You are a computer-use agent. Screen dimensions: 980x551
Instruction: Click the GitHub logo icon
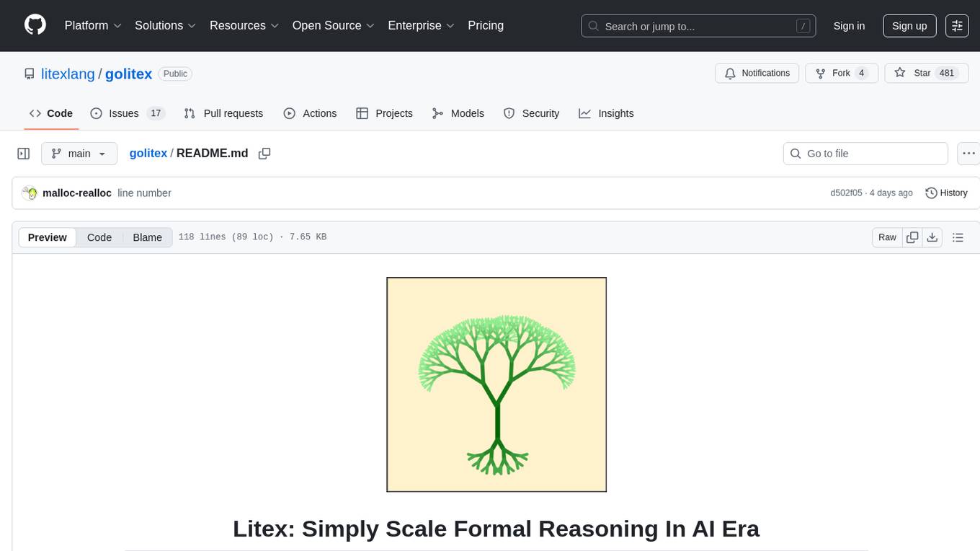35,25
